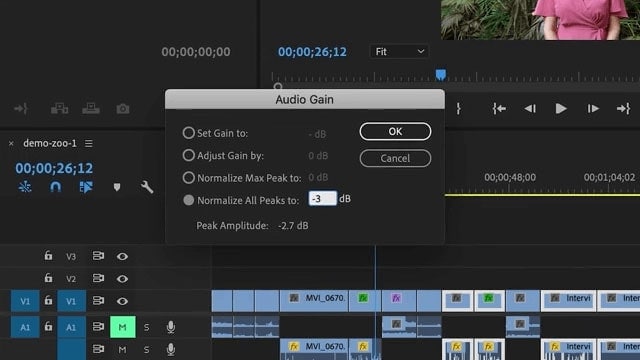Viewport: 640px width, 360px height.
Task: Toggle Linked Selection in timeline
Action: [x=86, y=187]
